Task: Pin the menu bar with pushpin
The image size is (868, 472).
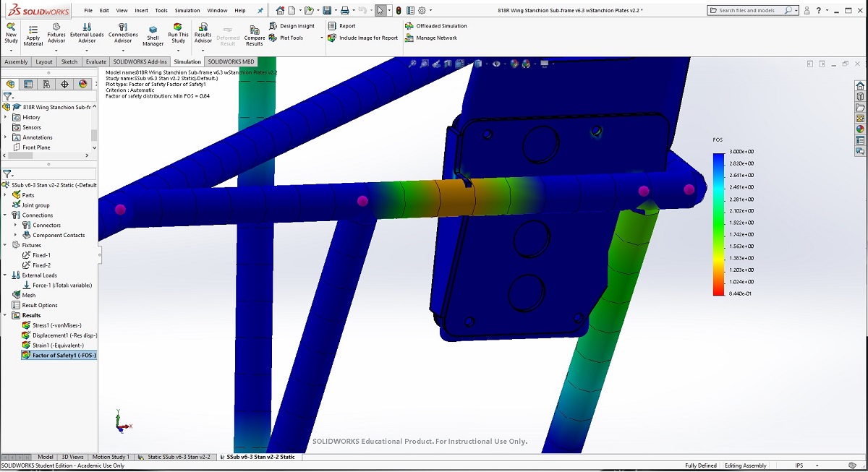Action: point(260,11)
